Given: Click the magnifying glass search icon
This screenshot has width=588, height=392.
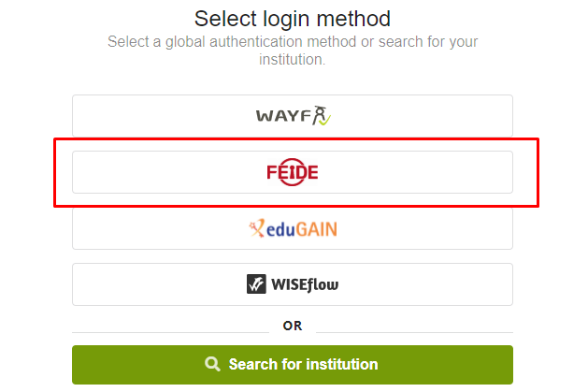Looking at the screenshot, I should pyautogui.click(x=212, y=364).
